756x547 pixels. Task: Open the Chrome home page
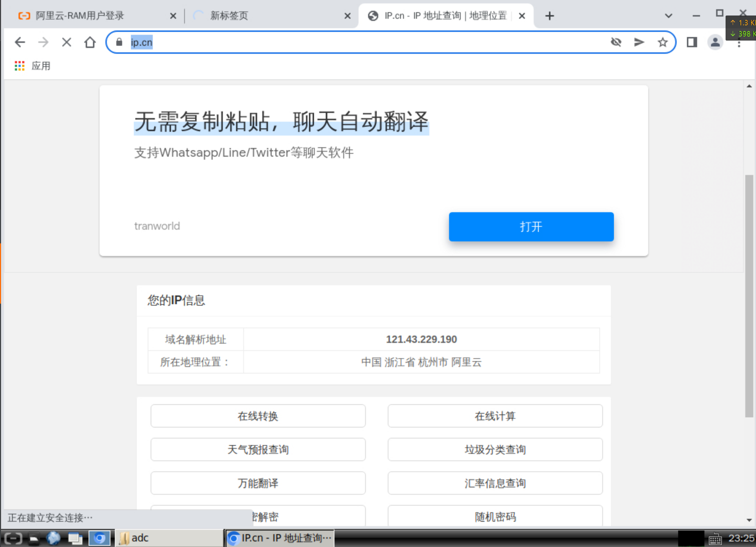pyautogui.click(x=90, y=42)
